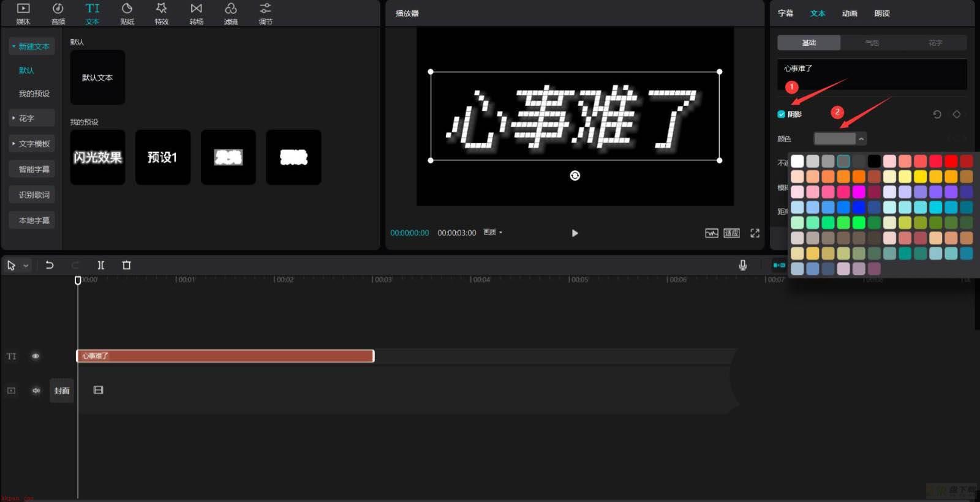The width and height of the screenshot is (980, 502).
Task: Open the pointer tool dropdown arrow
Action: click(26, 266)
